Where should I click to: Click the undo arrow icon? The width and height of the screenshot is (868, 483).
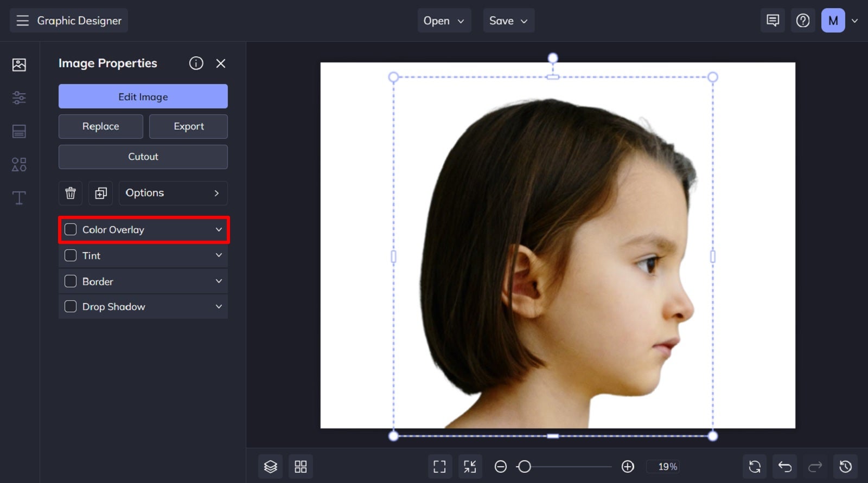click(784, 466)
